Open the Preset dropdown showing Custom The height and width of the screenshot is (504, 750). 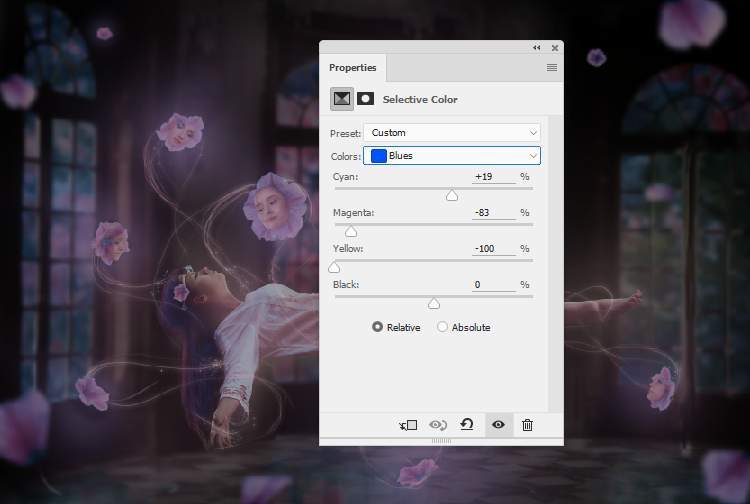452,132
